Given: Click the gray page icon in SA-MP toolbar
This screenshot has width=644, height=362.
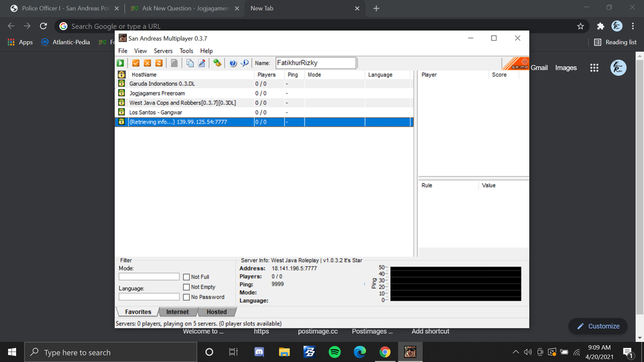Looking at the screenshot, I should pos(174,63).
